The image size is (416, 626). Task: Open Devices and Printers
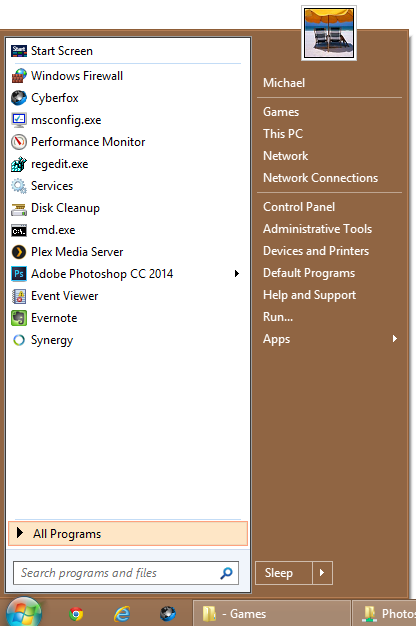coord(316,251)
